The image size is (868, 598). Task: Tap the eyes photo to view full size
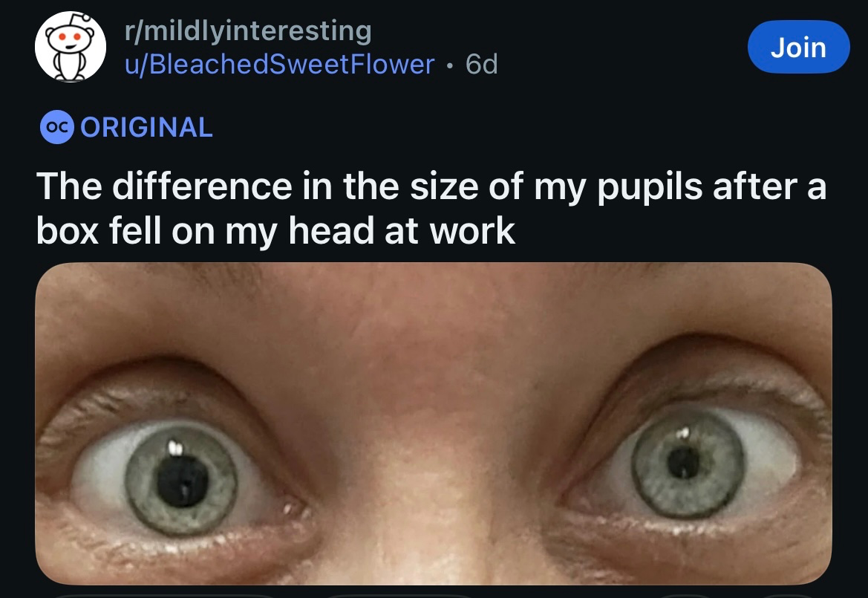tap(434, 427)
